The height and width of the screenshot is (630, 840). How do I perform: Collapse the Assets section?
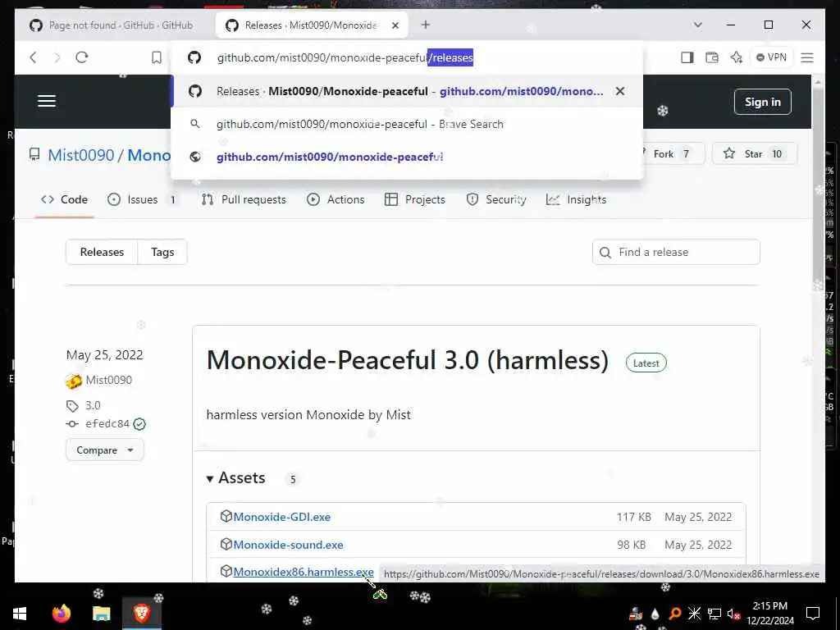pyautogui.click(x=235, y=478)
